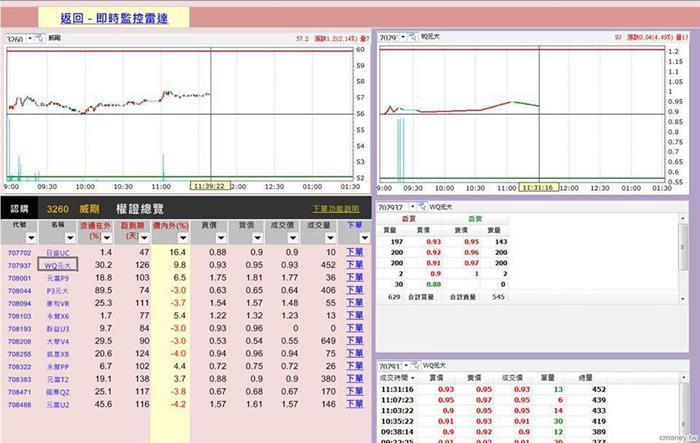The width and height of the screenshot is (700, 443).
Task: Open the 流通在外(%) column filter dropdown
Action: [x=107, y=238]
